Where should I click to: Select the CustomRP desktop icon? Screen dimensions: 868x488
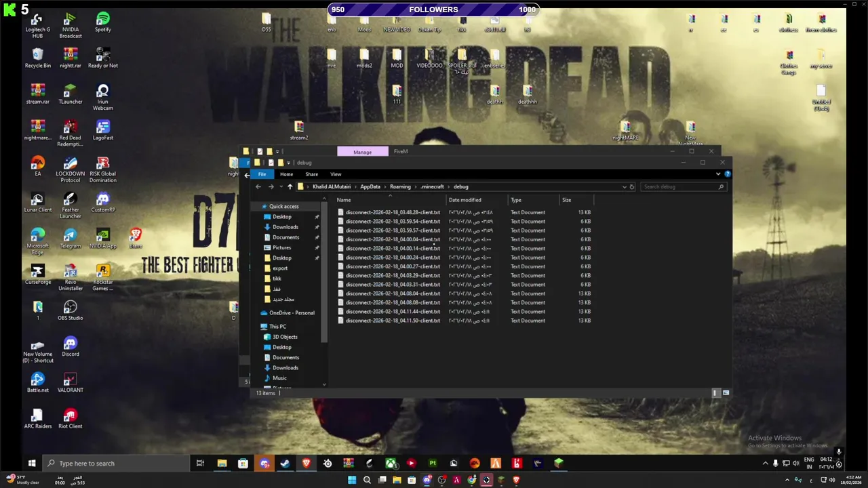tap(103, 203)
